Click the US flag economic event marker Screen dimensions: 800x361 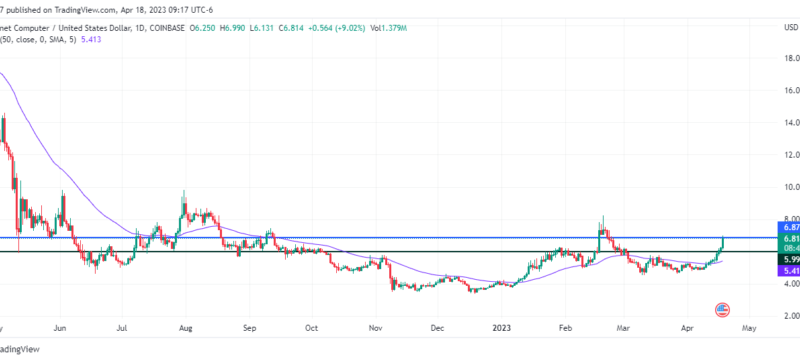point(722,310)
